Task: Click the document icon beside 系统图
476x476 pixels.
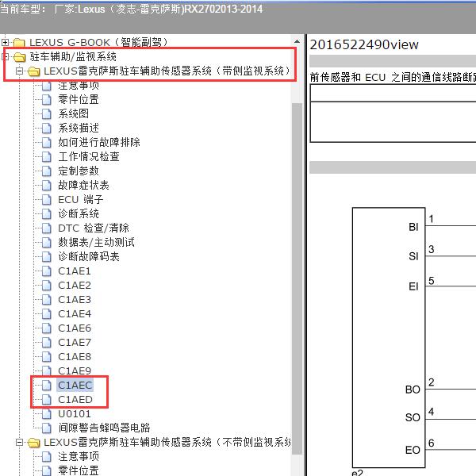Action: point(47,113)
